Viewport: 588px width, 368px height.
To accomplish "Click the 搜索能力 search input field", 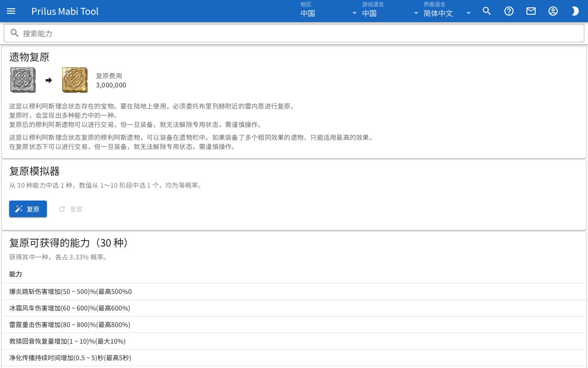I will [x=294, y=33].
